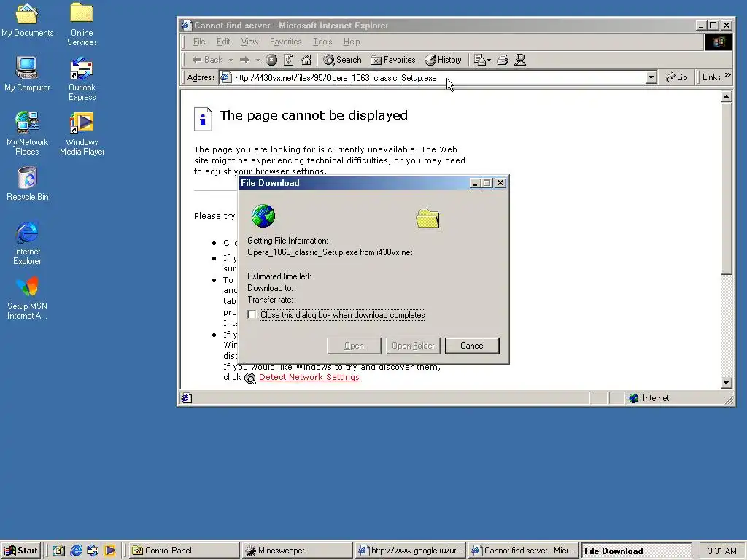Select the Windows Media Player desktop icon
The image size is (747, 560).
(x=82, y=133)
